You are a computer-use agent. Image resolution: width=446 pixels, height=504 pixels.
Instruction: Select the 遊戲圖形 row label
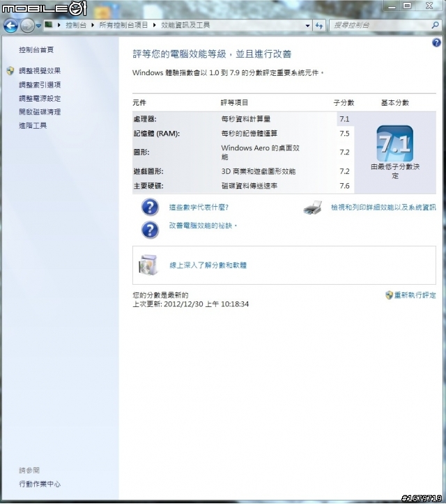tap(148, 171)
